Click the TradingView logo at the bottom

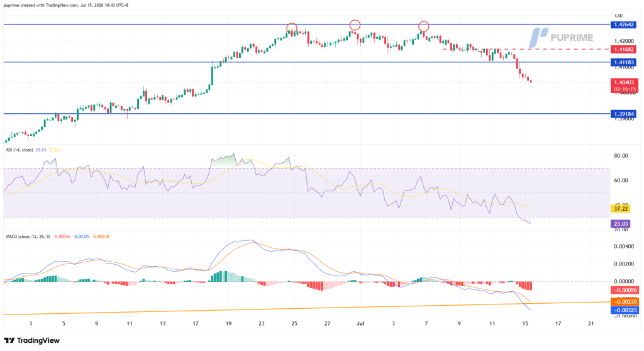tap(32, 340)
